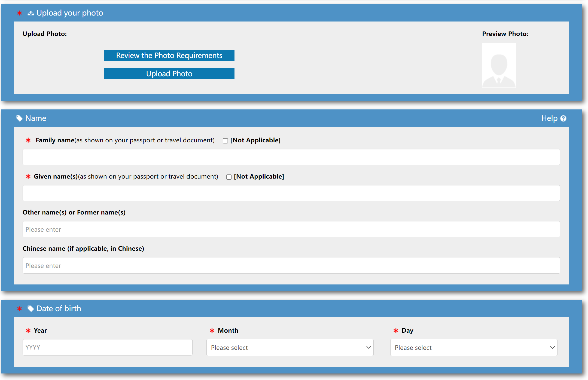Viewport: 588px width, 380px height.
Task: Check Not Applicable for Family name
Action: click(225, 141)
